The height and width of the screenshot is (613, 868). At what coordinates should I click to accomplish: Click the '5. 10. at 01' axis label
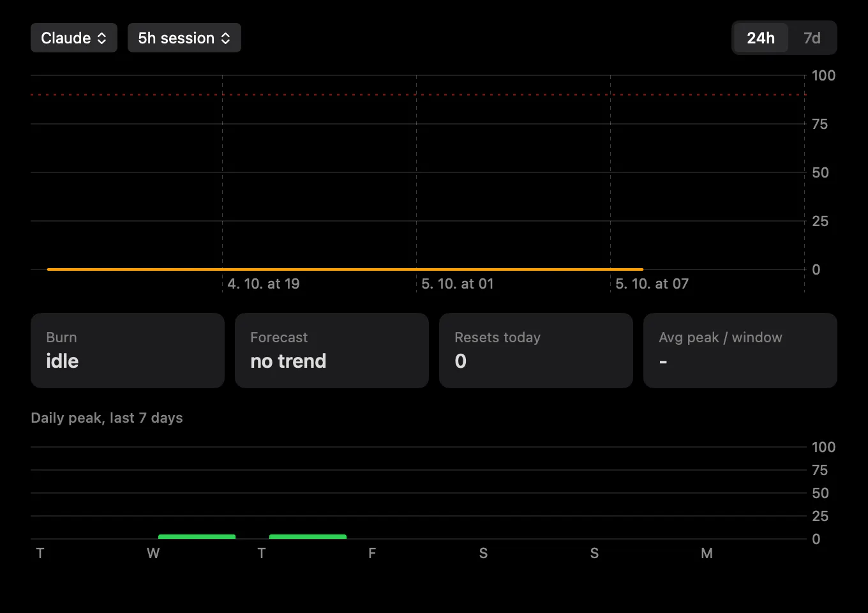(x=458, y=284)
